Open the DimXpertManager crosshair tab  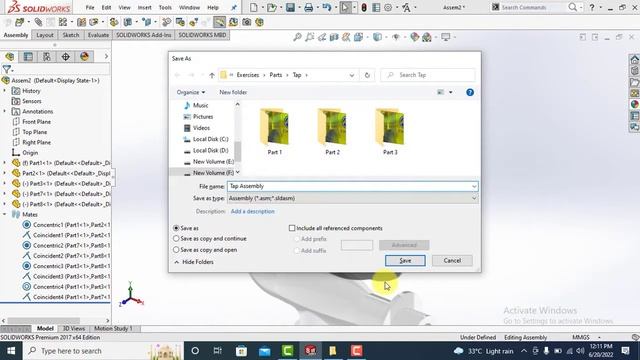pos(66,56)
